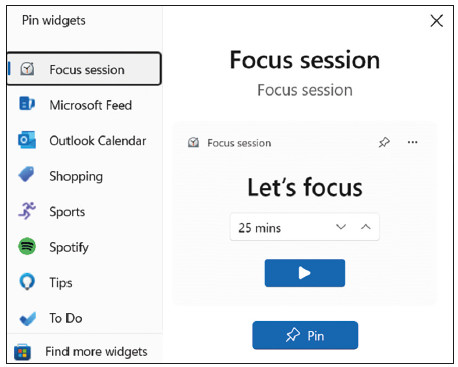Click the Outlook Calendar icon
Image resolution: width=458 pixels, height=367 pixels.
(27, 140)
